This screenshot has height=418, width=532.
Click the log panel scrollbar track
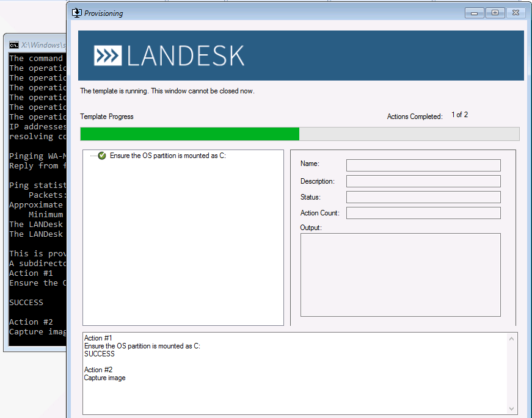[x=511, y=372]
